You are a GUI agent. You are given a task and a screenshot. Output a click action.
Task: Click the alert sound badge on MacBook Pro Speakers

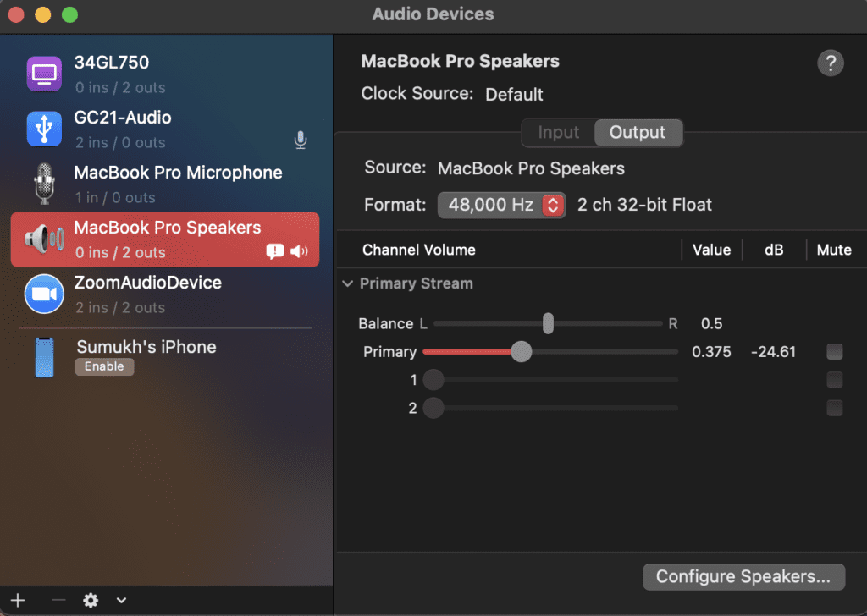point(275,251)
